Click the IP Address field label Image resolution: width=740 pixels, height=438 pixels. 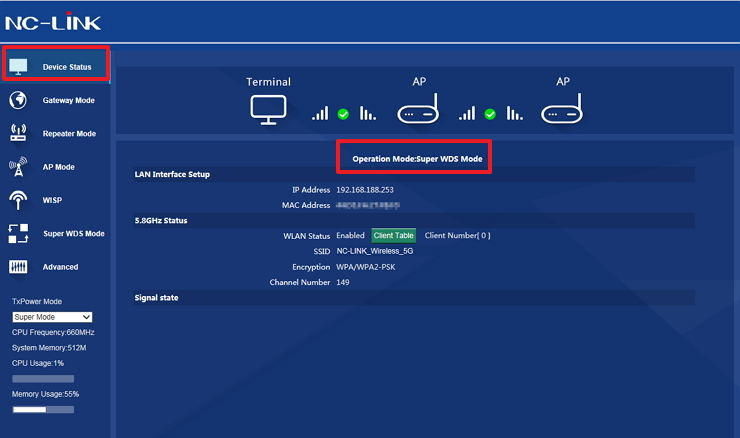311,190
